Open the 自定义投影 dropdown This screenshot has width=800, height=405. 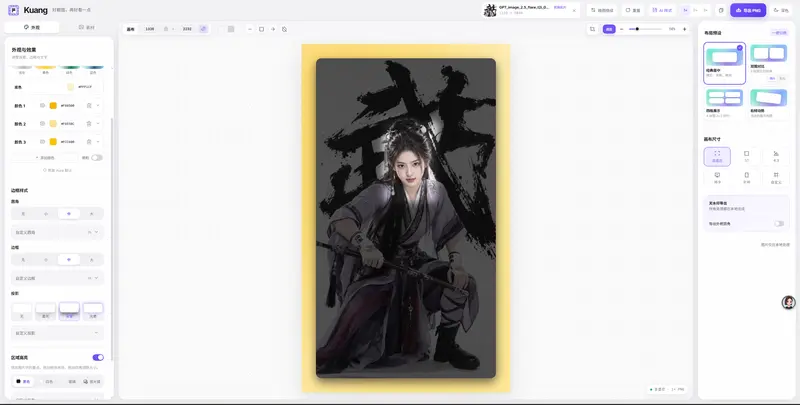pos(57,333)
